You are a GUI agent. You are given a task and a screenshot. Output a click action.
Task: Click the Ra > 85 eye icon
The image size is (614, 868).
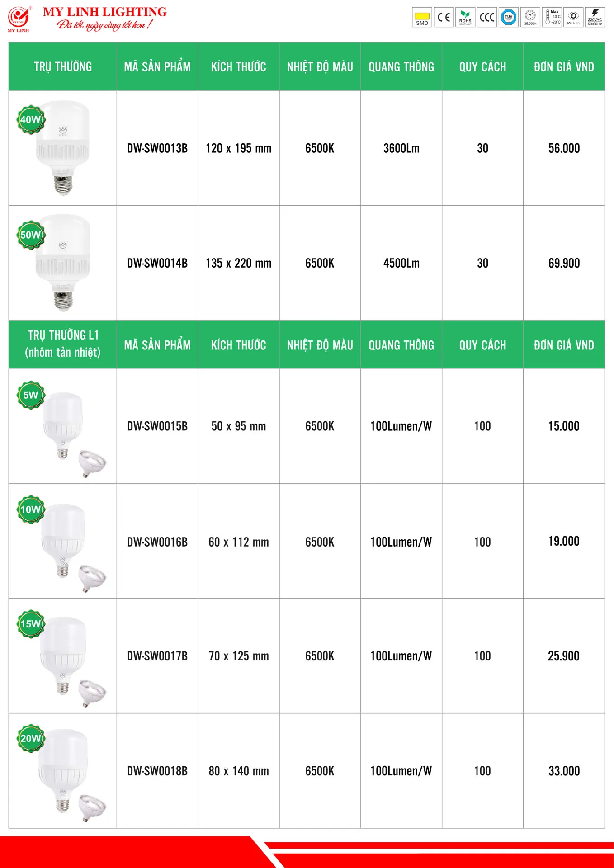pyautogui.click(x=573, y=17)
